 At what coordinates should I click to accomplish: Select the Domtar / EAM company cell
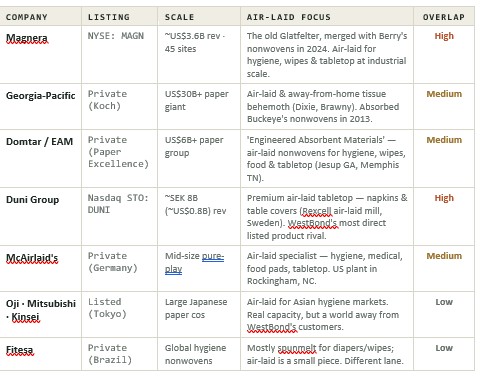coord(41,159)
